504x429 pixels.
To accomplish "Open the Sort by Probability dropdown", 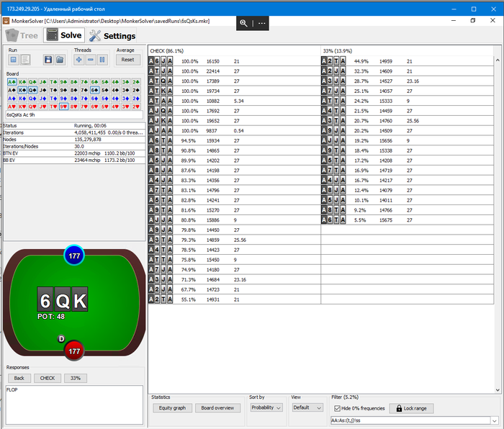I will coord(266,407).
